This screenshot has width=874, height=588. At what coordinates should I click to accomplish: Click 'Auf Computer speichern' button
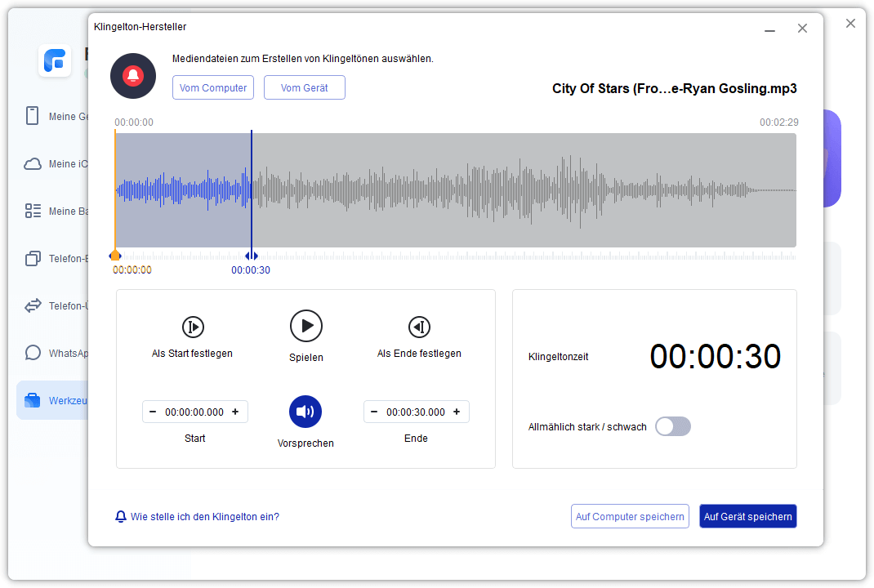point(630,516)
